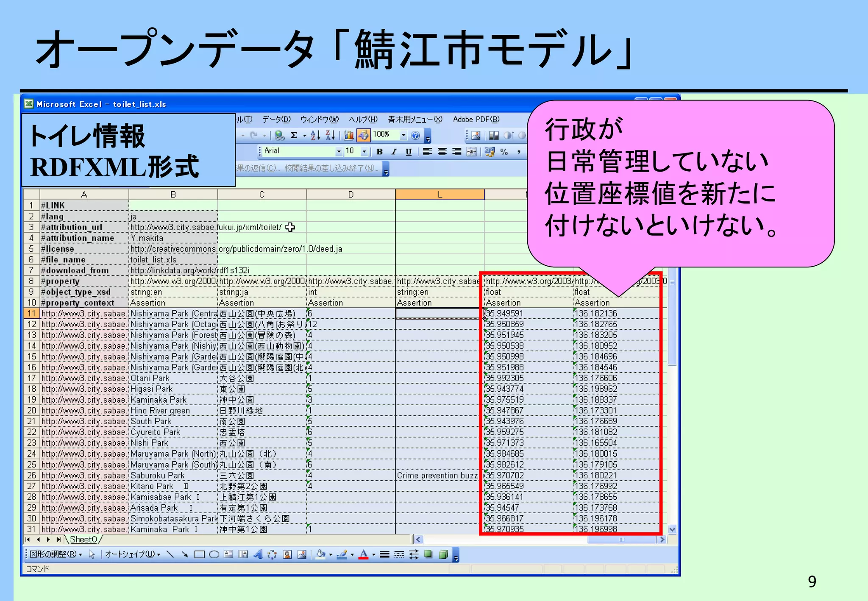
Task: Click cell with toilet xml URL
Action: click(173, 227)
